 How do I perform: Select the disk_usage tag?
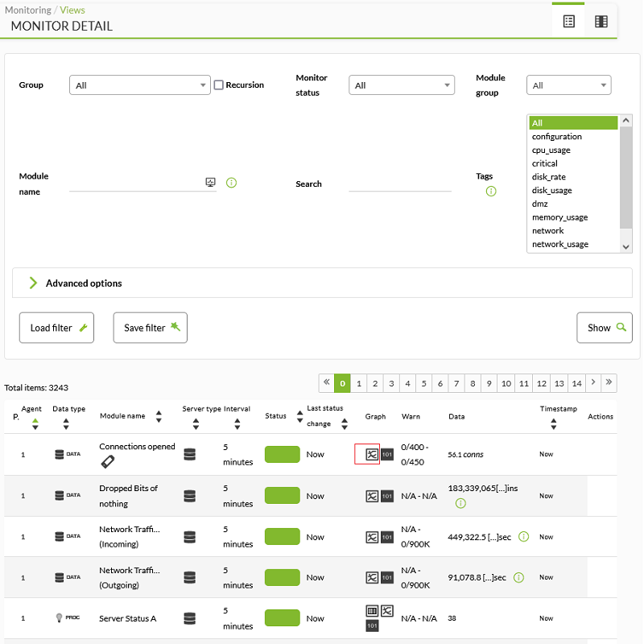point(573,190)
